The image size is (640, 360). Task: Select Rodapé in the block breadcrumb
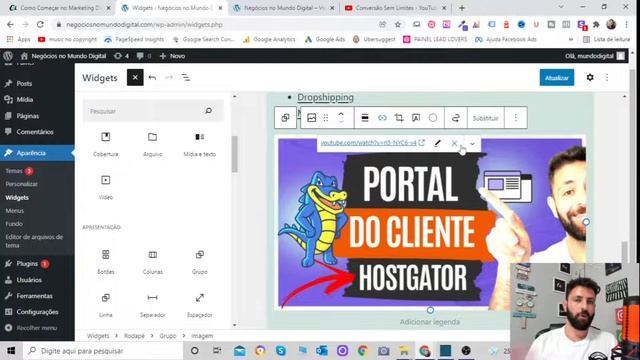(134, 336)
